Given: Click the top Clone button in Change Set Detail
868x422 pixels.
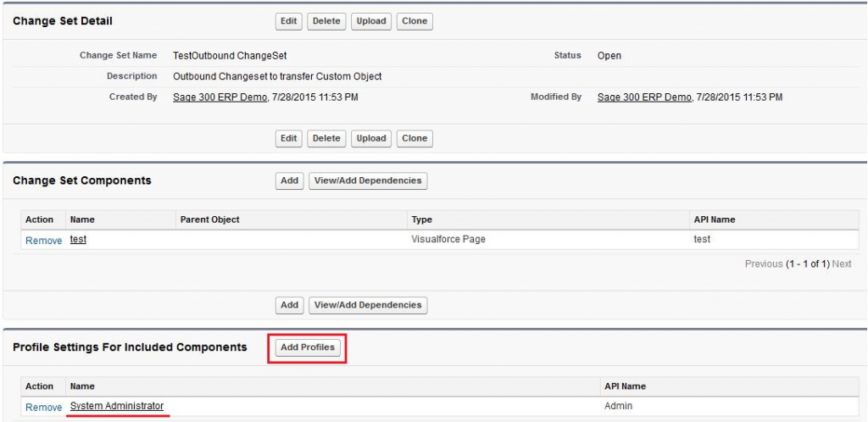Looking at the screenshot, I should click(x=415, y=21).
